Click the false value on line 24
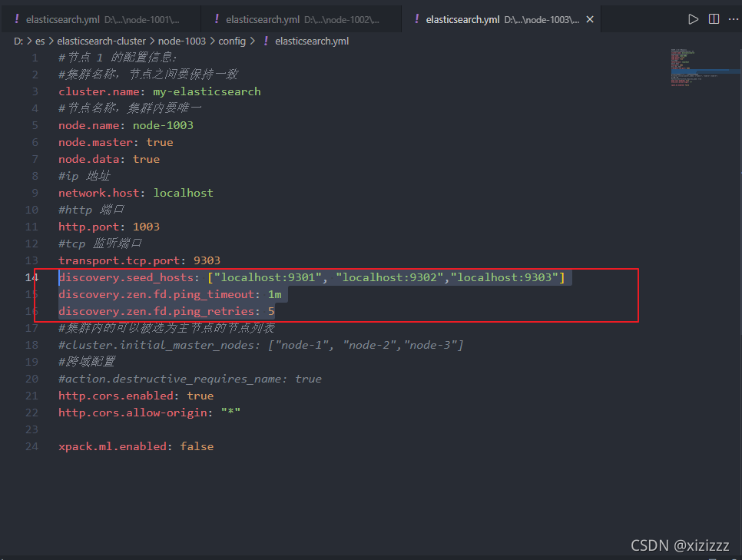742x560 pixels. pyautogui.click(x=197, y=446)
